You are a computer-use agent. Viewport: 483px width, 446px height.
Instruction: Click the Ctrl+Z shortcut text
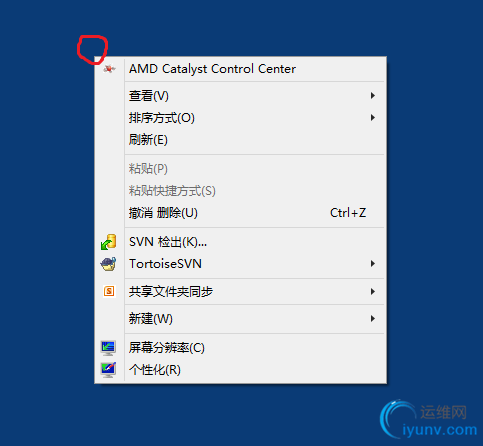[348, 213]
